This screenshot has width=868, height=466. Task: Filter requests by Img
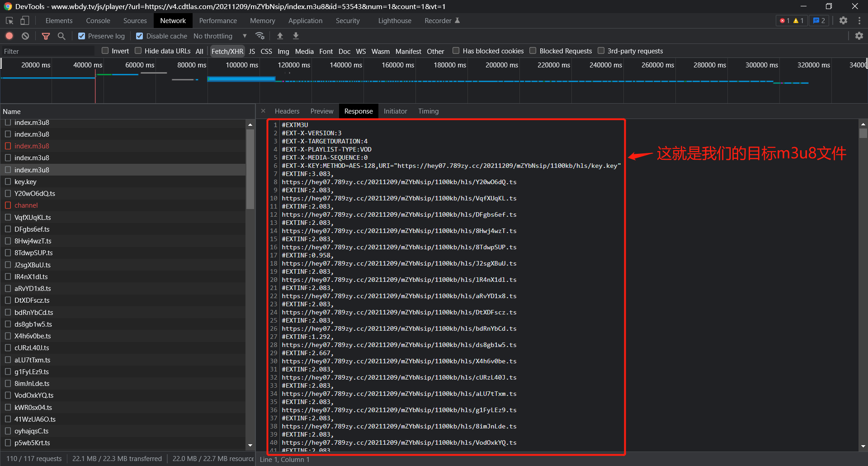click(x=283, y=51)
